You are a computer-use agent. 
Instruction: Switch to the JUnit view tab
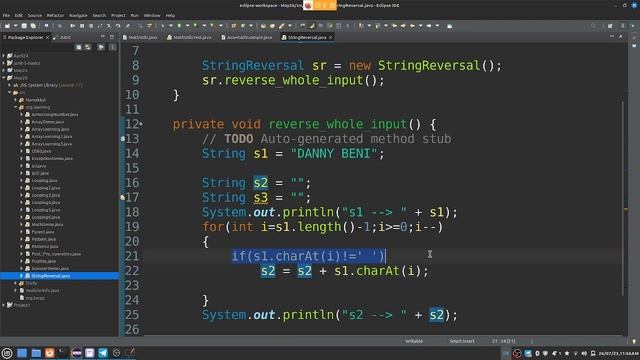click(x=62, y=37)
